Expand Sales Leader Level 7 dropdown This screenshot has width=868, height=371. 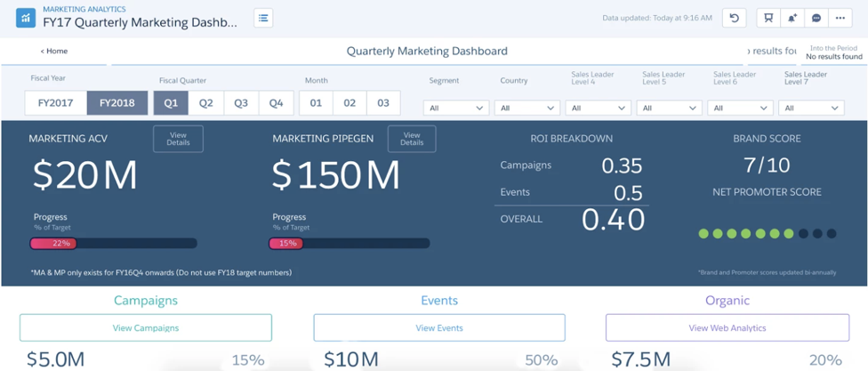(811, 109)
